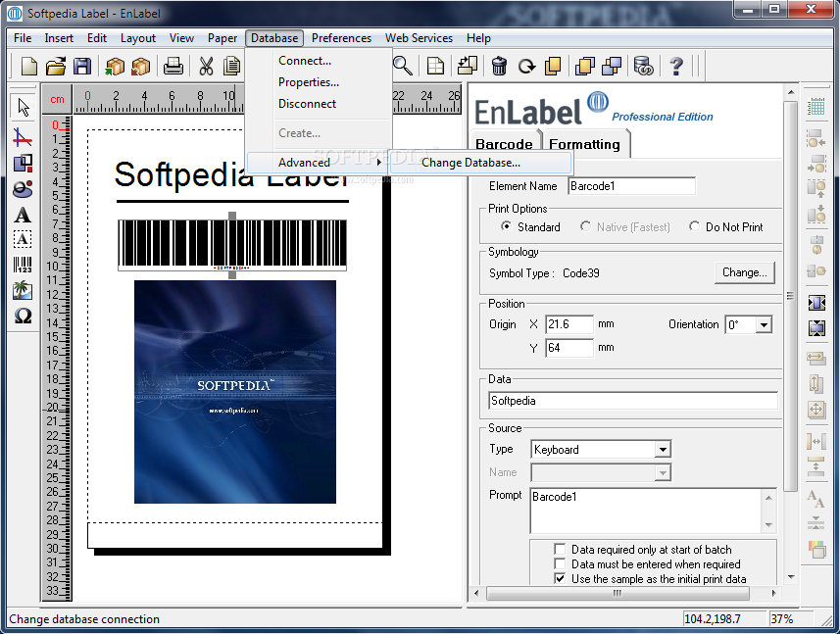Click scroll down arrow in Prompt box

pyautogui.click(x=768, y=525)
